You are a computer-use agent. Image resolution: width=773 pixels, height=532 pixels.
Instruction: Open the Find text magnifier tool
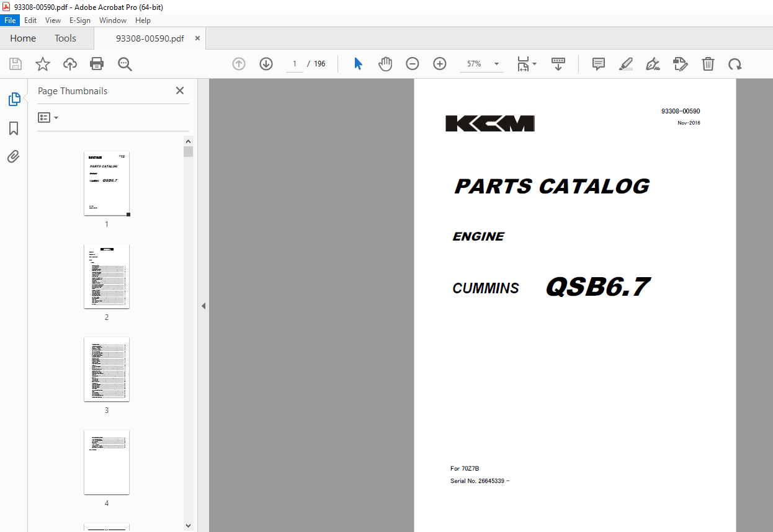click(x=125, y=64)
